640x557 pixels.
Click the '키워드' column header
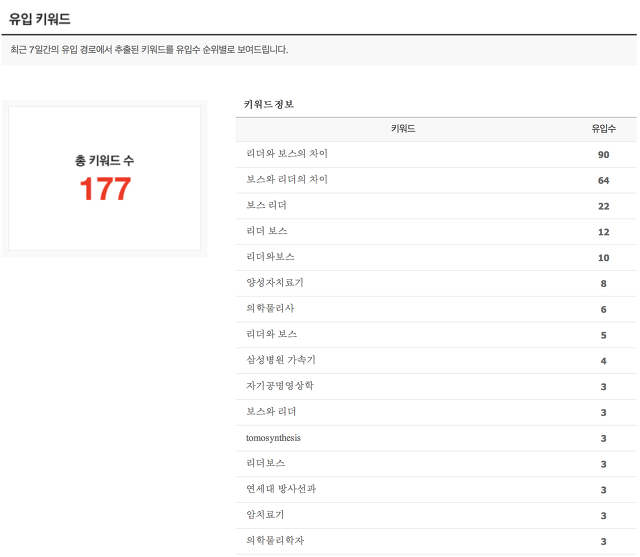(403, 129)
